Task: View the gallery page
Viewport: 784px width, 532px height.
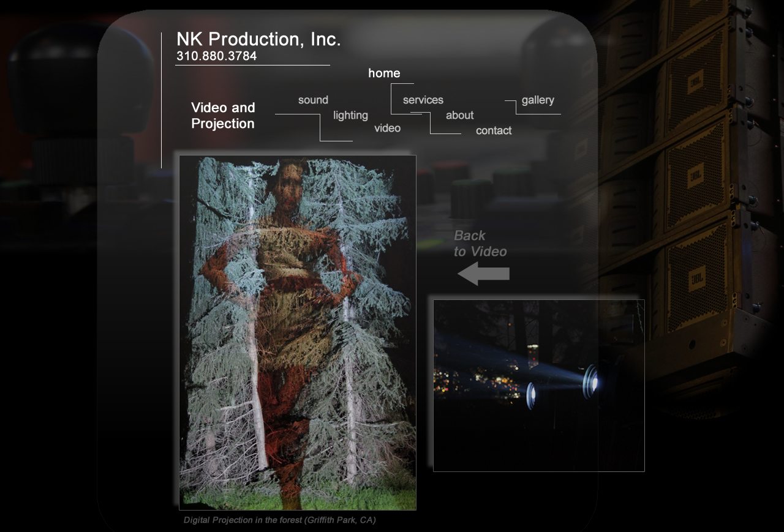Action: point(538,100)
